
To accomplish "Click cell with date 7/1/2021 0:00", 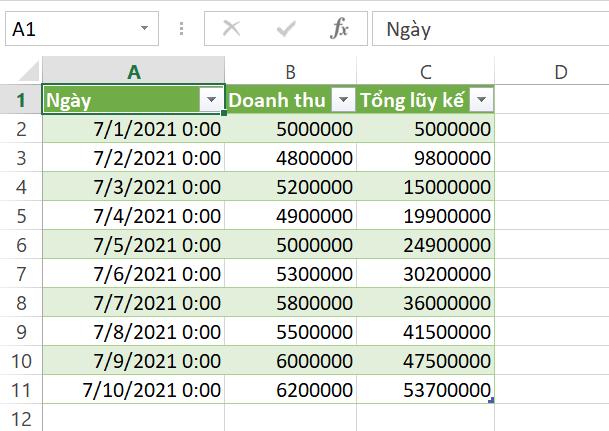I will click(x=134, y=129).
